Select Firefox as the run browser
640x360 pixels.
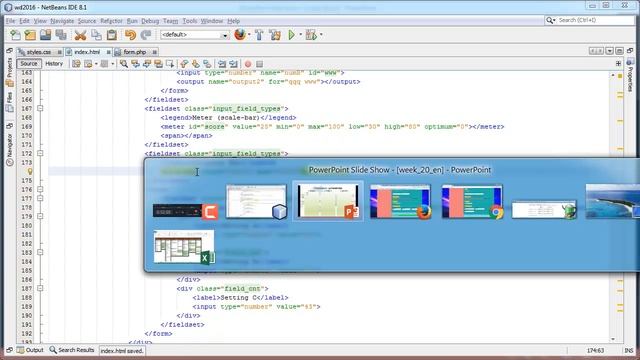240,35
